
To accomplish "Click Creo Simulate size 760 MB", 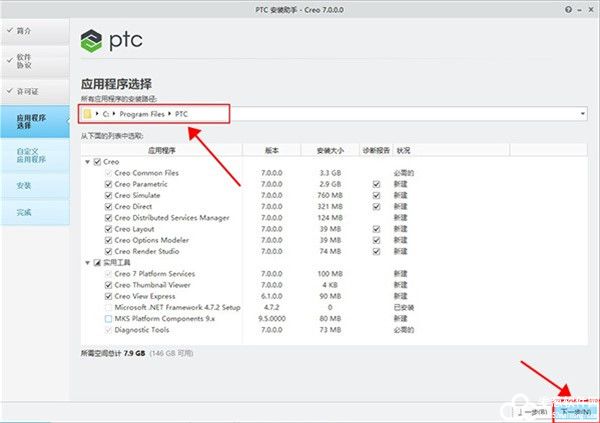I will point(330,195).
